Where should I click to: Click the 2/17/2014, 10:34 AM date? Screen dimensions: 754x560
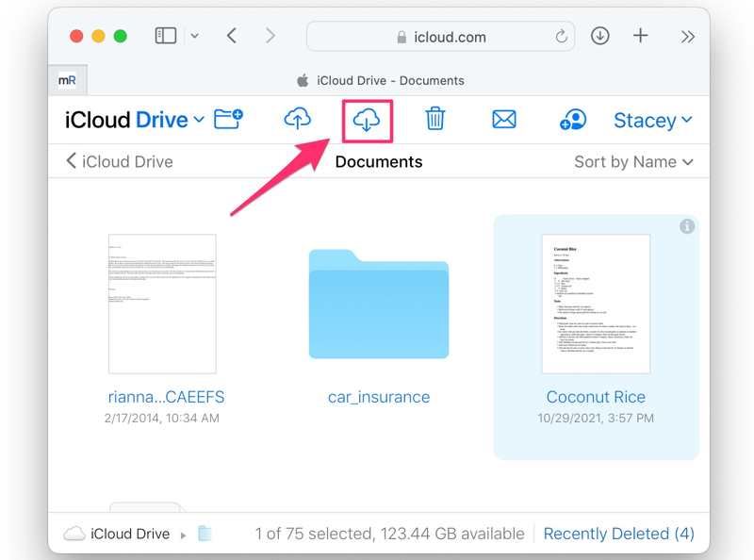point(162,418)
